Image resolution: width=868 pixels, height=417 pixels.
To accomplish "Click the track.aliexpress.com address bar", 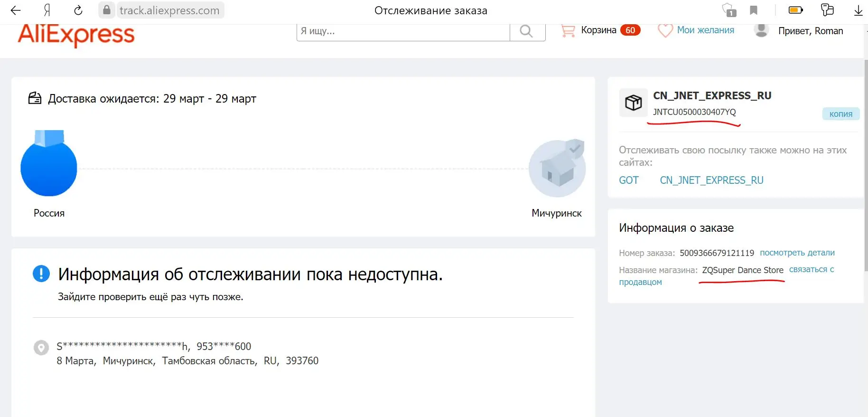I will coord(169,10).
